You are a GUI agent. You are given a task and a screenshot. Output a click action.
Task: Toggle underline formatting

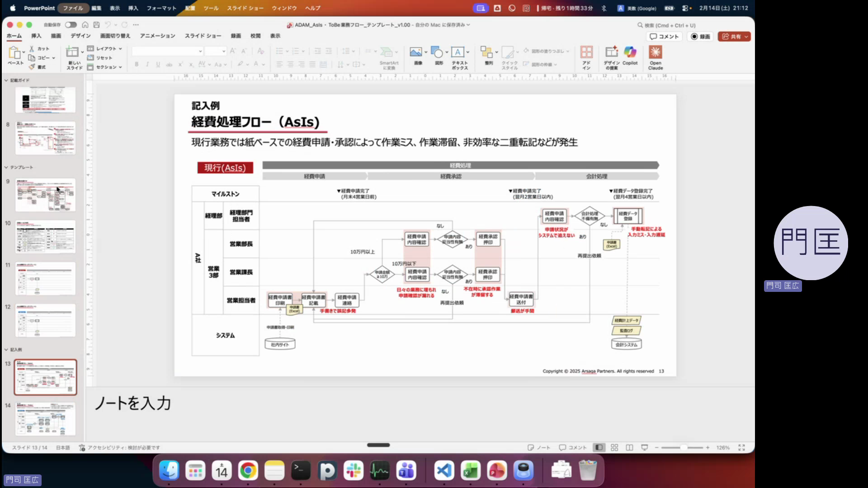[157, 65]
